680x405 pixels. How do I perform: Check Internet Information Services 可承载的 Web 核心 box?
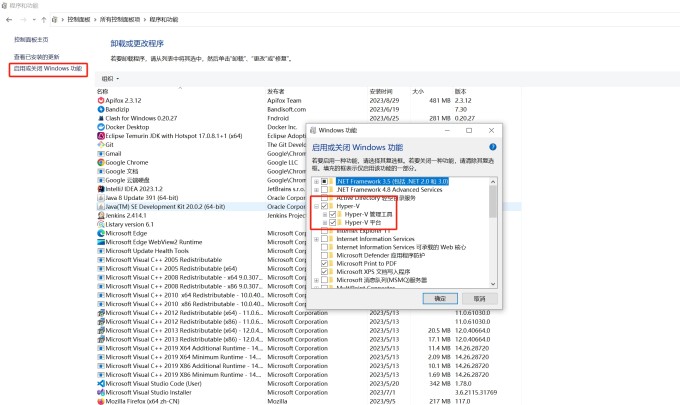click(324, 247)
